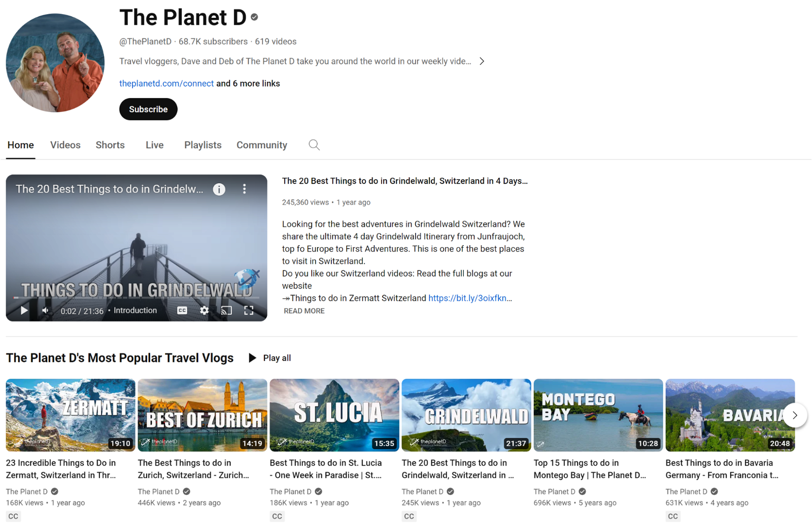Cast video with the Cast icon
Viewport: 812px width, 528px height.
226,311
